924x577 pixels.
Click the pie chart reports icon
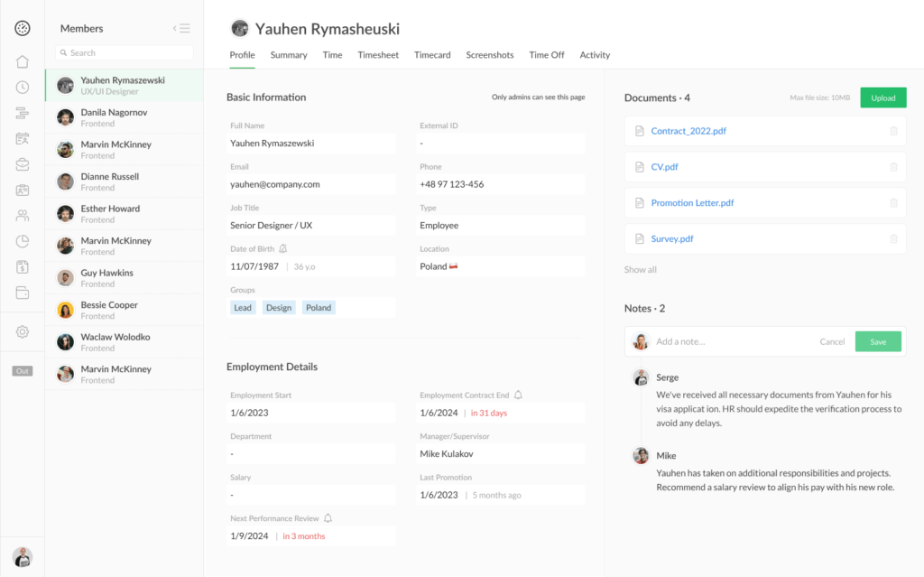pyautogui.click(x=22, y=240)
